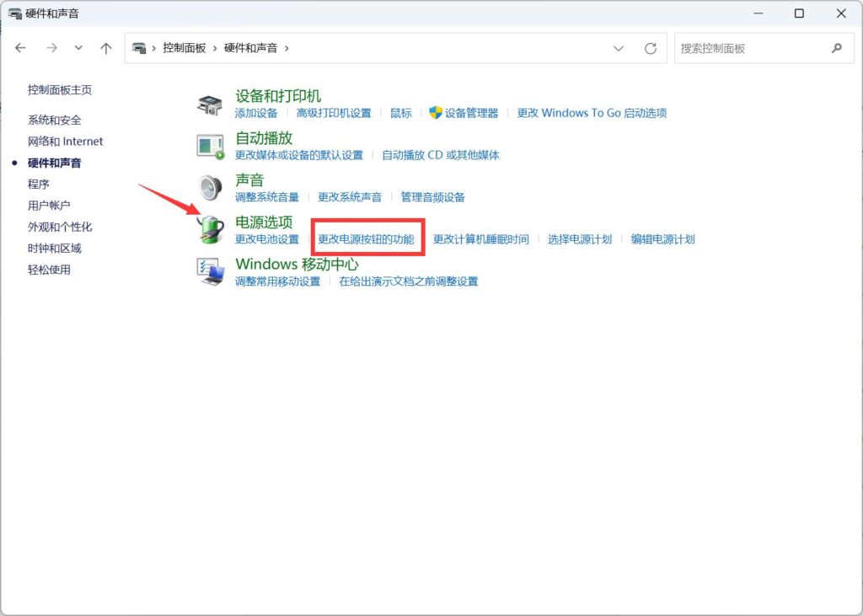Open 调整系统音量 link under Sound
Image resolution: width=863 pixels, height=616 pixels.
pos(266,197)
